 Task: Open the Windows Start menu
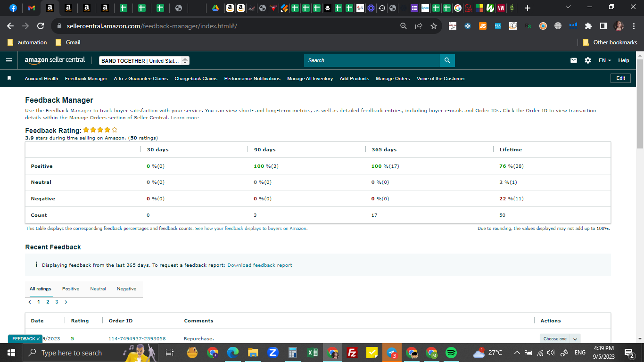point(11,353)
